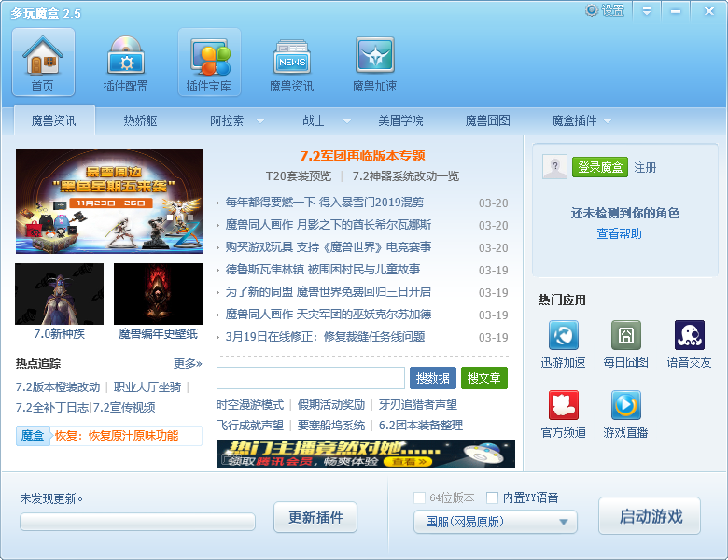Click the 设置 gear settings icon
Screen dimensions: 728x560
(x=605, y=10)
